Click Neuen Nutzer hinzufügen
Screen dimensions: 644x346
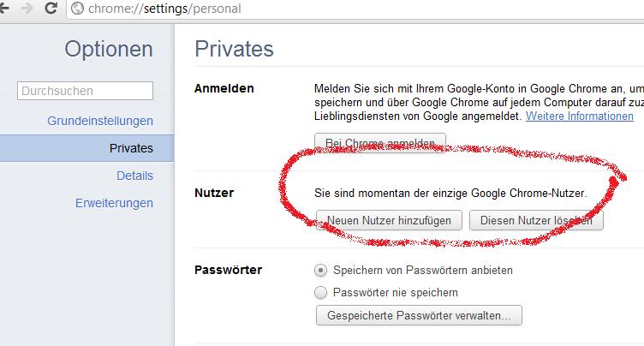coord(389,221)
